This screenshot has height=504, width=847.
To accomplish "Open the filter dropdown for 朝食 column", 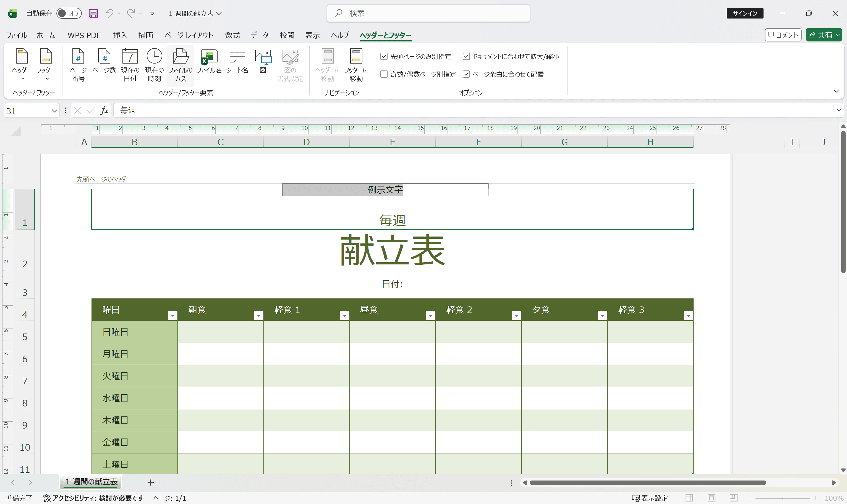I will point(258,315).
